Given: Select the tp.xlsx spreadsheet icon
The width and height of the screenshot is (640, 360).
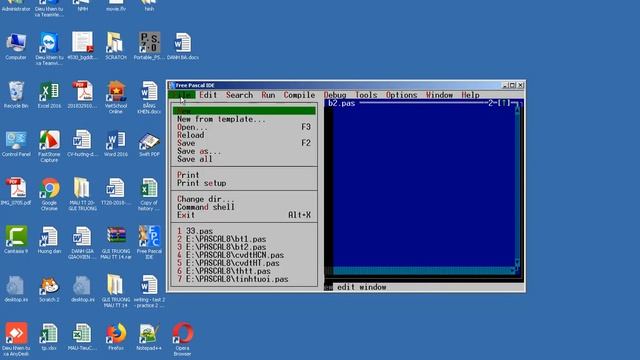Looking at the screenshot, I should click(x=49, y=337).
